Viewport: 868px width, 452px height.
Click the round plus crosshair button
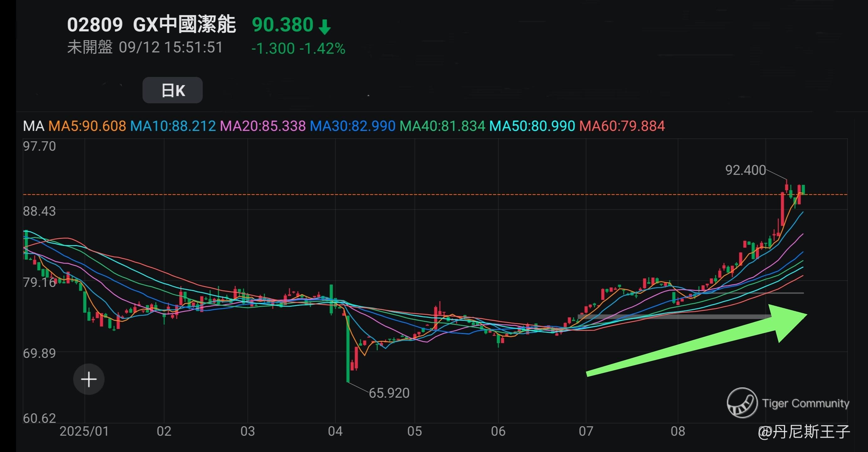click(x=89, y=379)
